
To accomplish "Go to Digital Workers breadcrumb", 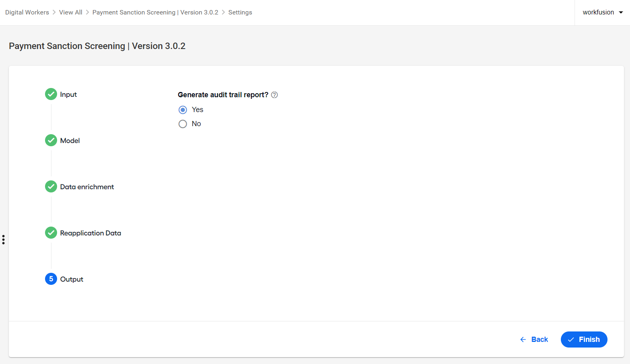I will 27,12.
